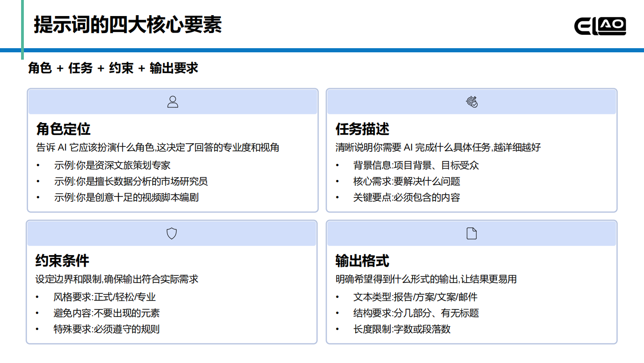644x363 pixels.
Task: Click the subtitle 角色 + 任务 + 约束 + 输出要求
Action: pyautogui.click(x=113, y=68)
